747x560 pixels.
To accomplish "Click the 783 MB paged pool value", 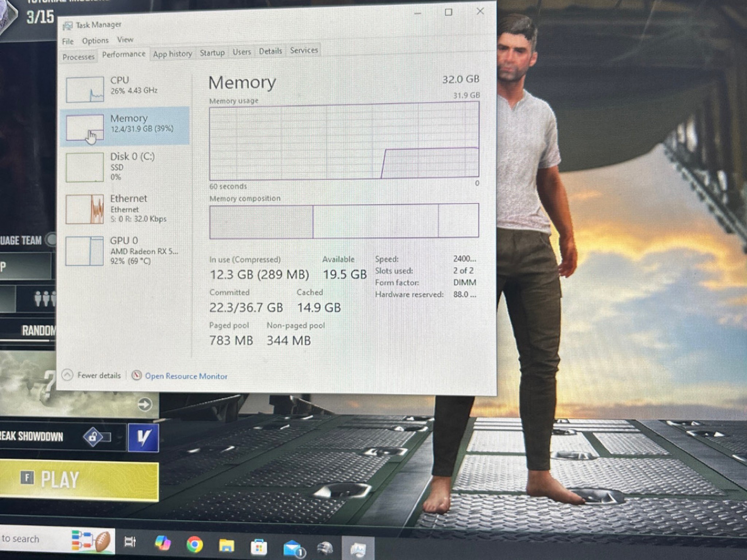I will pos(231,341).
